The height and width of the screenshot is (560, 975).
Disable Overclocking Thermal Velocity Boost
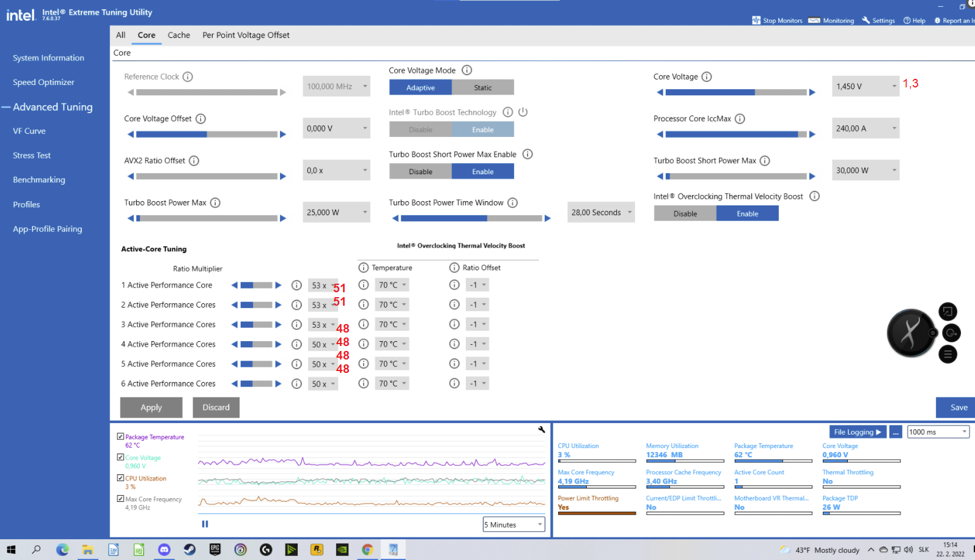click(685, 213)
